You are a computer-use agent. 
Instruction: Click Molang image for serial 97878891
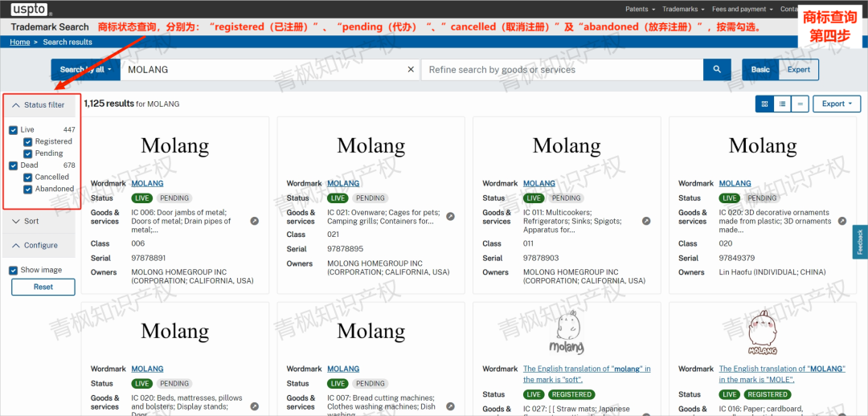coord(175,146)
